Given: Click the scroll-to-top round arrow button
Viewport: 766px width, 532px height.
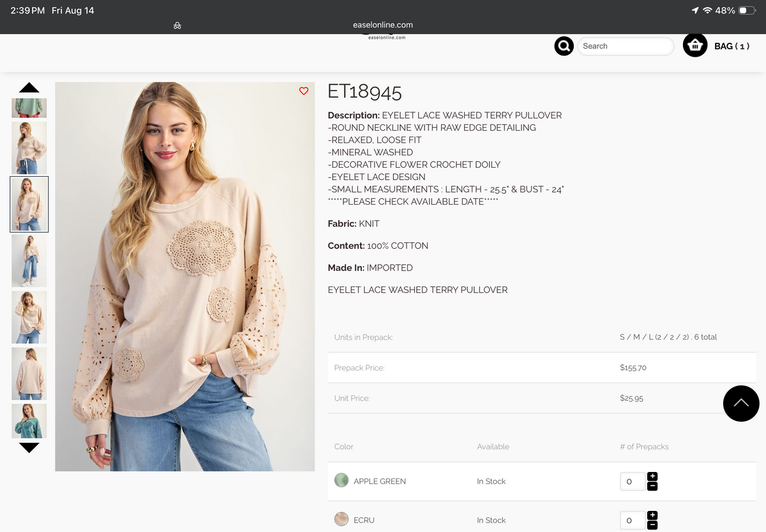Looking at the screenshot, I should [741, 403].
